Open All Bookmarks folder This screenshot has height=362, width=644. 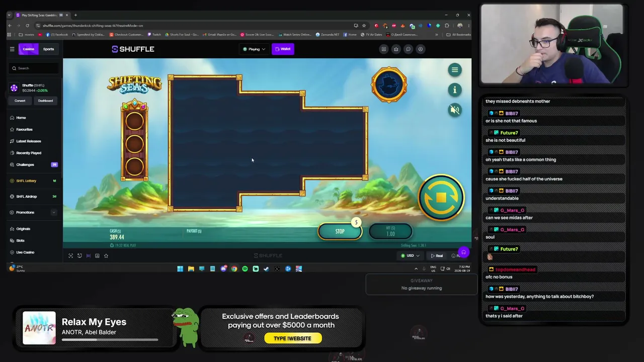click(459, 35)
